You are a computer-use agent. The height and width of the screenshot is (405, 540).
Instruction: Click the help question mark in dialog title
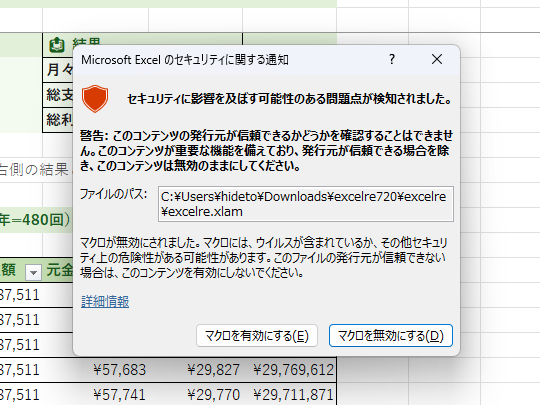click(x=392, y=59)
